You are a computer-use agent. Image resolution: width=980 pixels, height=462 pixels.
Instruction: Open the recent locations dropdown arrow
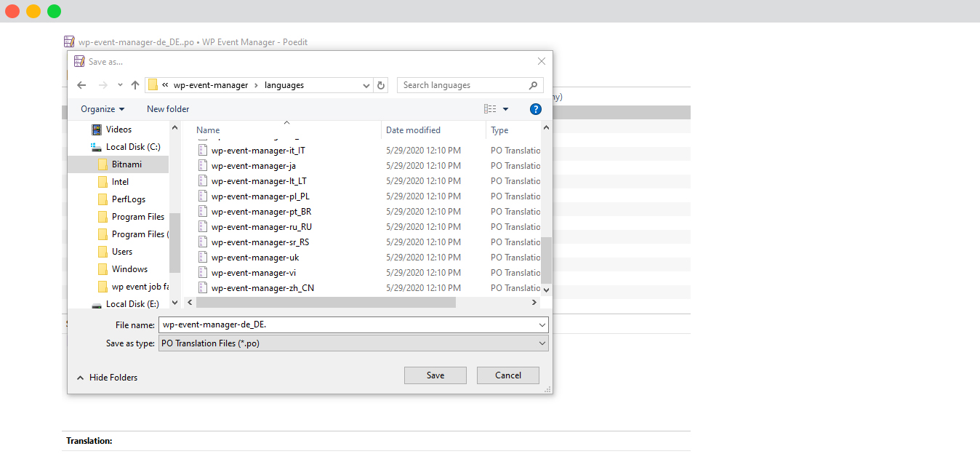[x=120, y=85]
